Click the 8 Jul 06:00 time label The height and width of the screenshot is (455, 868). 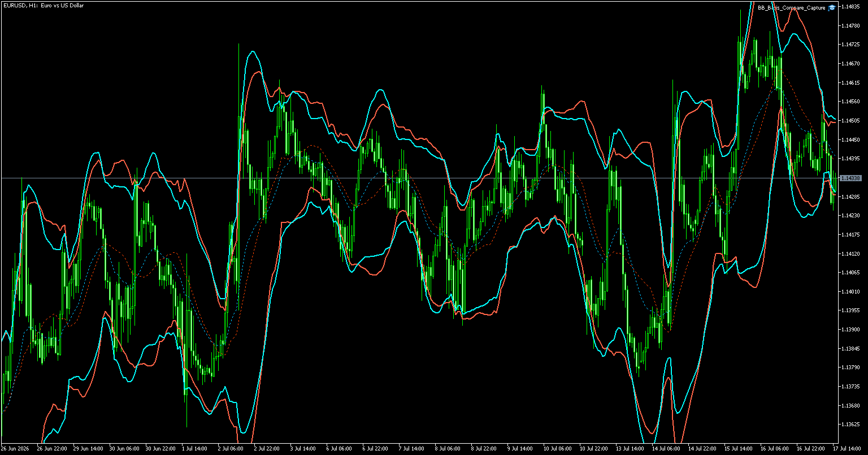[448, 449]
